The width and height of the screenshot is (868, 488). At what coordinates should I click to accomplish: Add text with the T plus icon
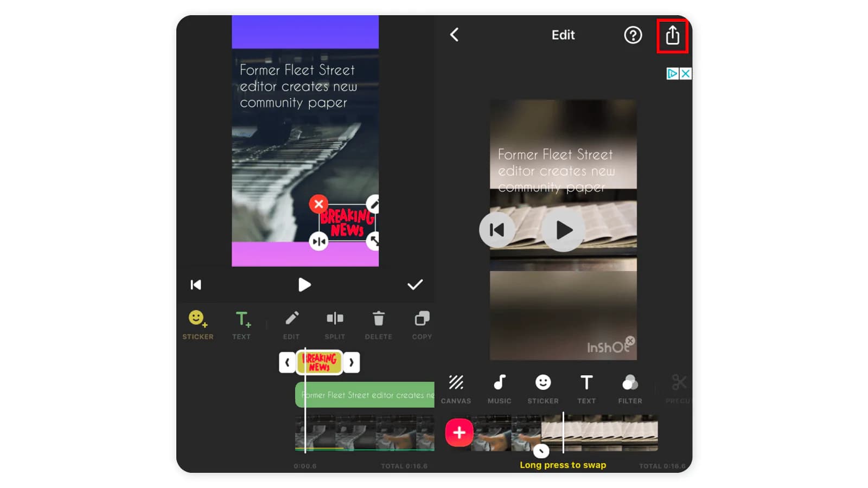pos(242,325)
